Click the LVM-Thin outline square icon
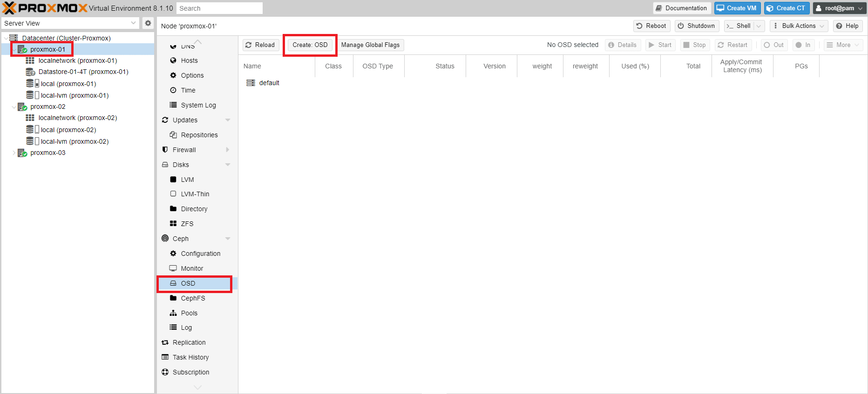Viewport: 868px width, 394px height. (x=173, y=194)
